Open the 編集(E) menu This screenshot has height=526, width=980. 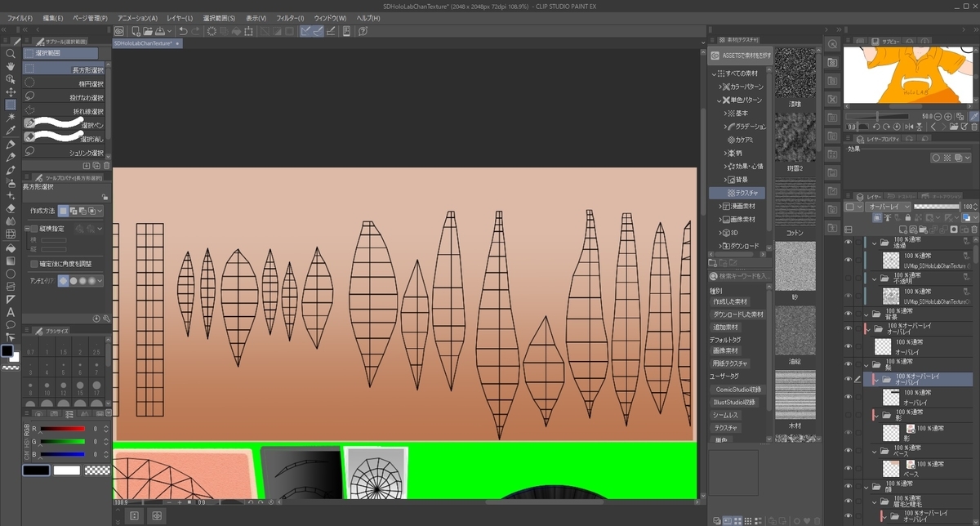(x=53, y=18)
